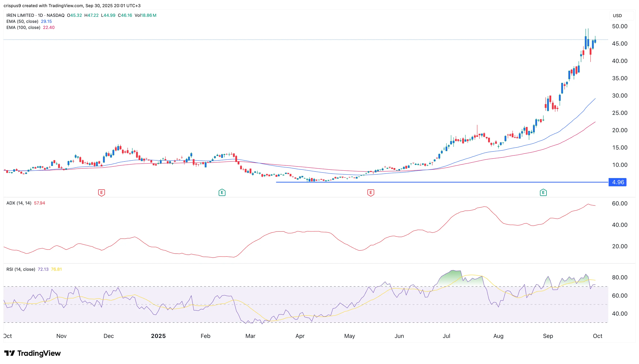Click the ADX value 57.94

(x=40, y=203)
